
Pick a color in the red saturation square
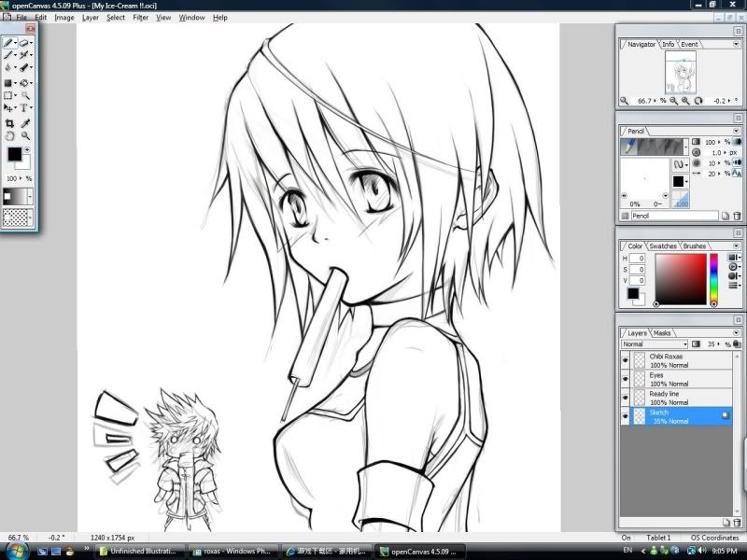tap(681, 279)
